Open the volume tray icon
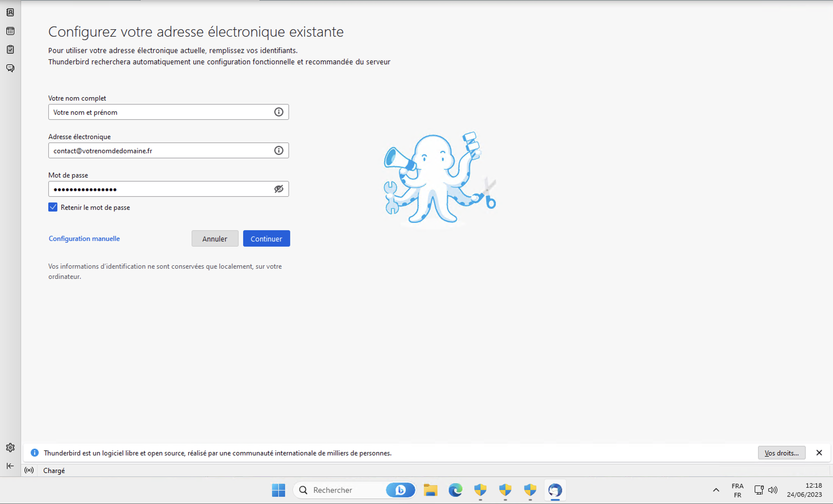Screen dimensions: 833x504 pyautogui.click(x=773, y=490)
